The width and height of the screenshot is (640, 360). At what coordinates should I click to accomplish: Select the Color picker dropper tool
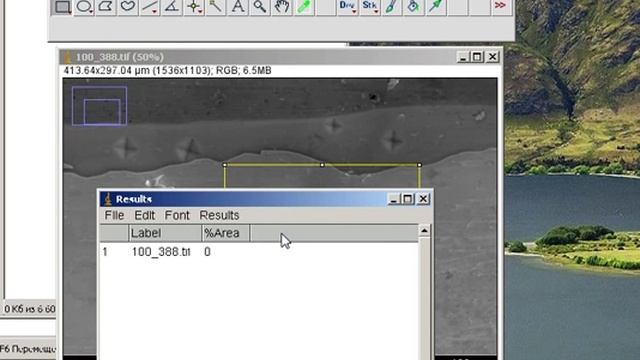click(304, 6)
